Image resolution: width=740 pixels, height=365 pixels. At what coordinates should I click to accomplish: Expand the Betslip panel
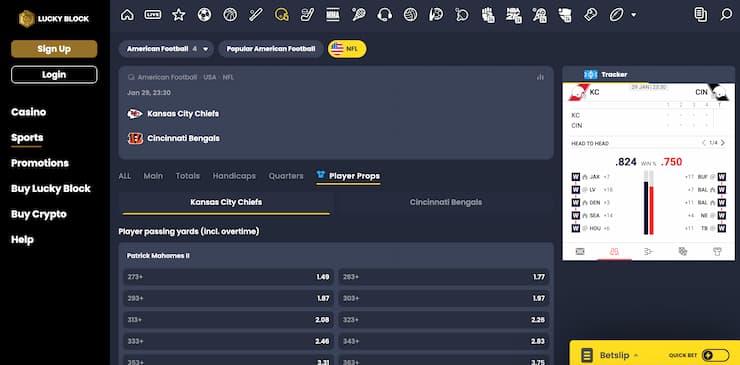point(613,356)
